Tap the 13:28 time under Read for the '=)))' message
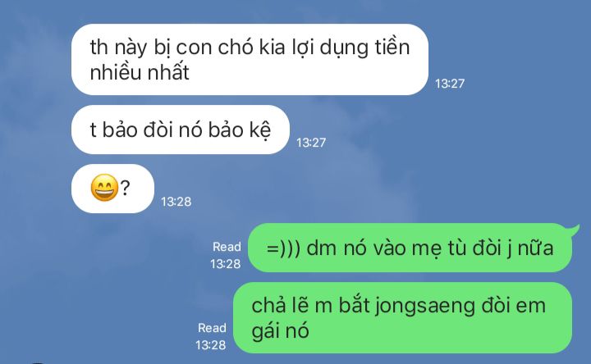 (x=226, y=264)
